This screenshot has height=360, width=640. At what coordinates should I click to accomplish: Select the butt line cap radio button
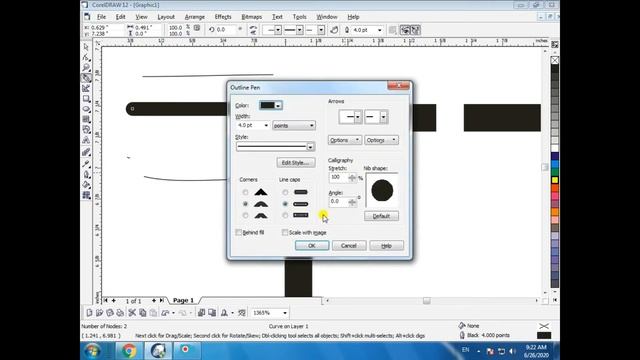point(285,192)
